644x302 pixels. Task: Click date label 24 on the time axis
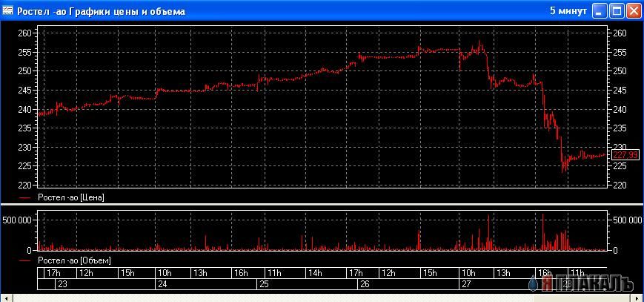coord(162,284)
